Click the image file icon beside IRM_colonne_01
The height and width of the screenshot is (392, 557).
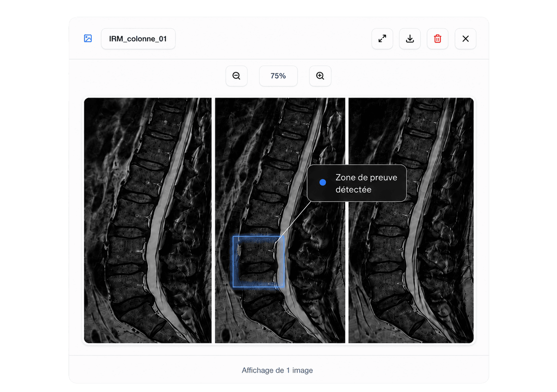point(88,38)
